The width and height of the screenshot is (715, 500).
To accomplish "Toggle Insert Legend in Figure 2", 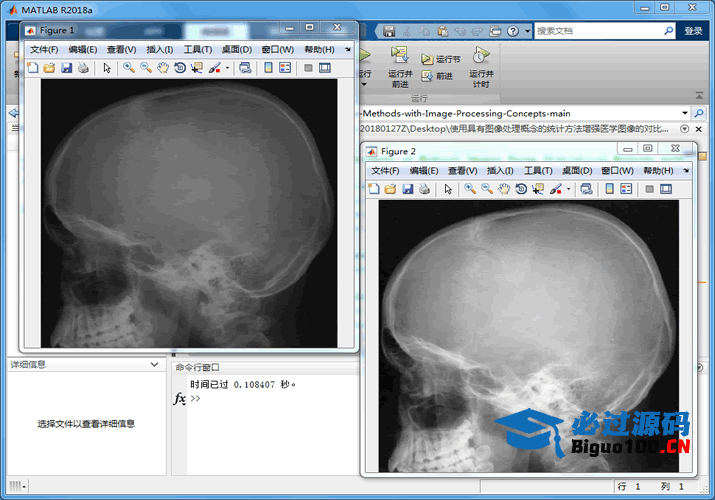I will pos(626,189).
